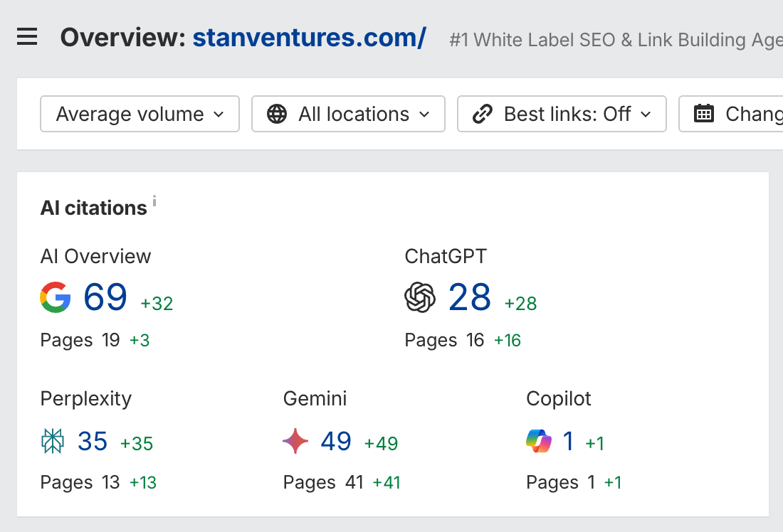The width and height of the screenshot is (783, 532).
Task: Click the Gemini Pages 41 count
Action: coord(354,483)
